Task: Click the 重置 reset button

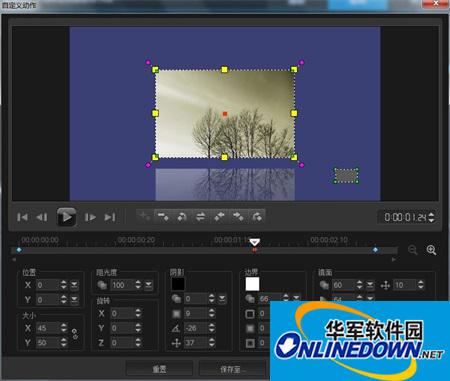Action: 159,369
